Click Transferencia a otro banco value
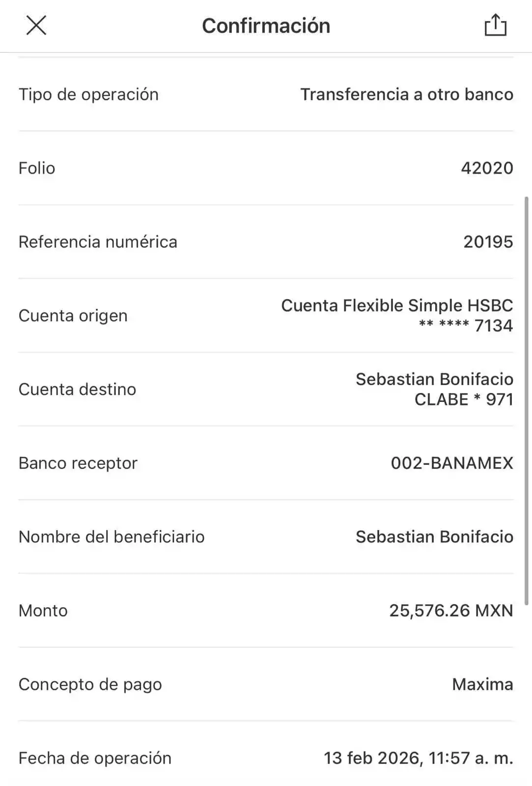532x786 pixels. (x=407, y=94)
